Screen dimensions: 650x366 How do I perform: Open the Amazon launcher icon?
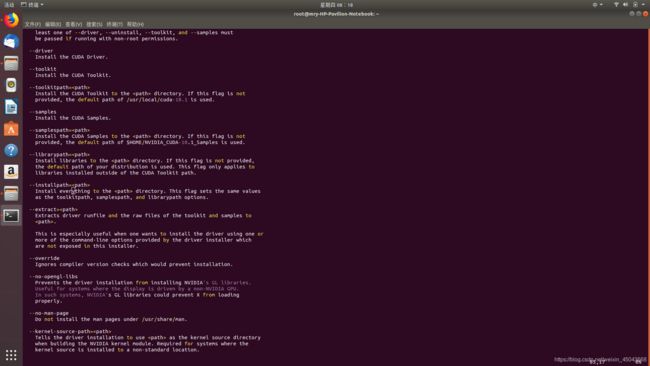click(11, 172)
